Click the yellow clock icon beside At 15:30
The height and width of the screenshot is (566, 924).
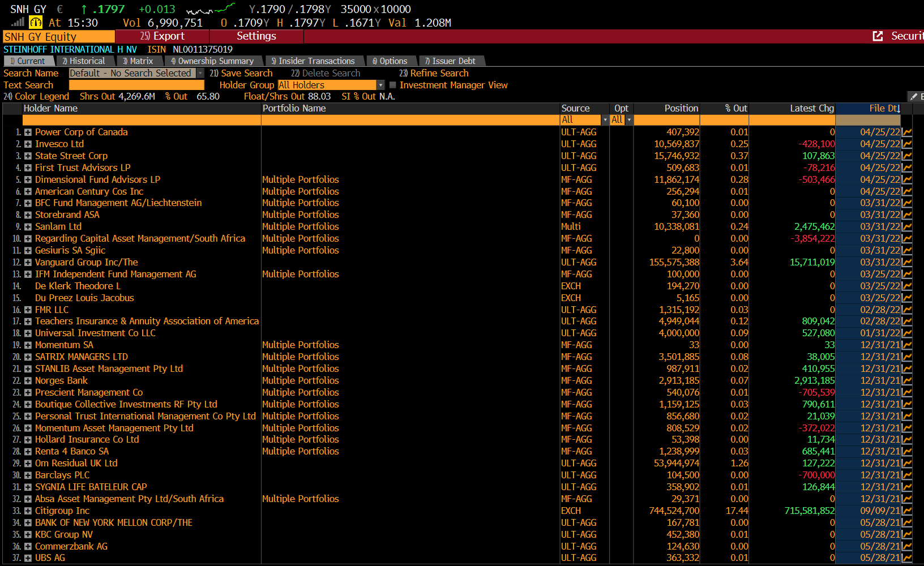pyautogui.click(x=36, y=23)
